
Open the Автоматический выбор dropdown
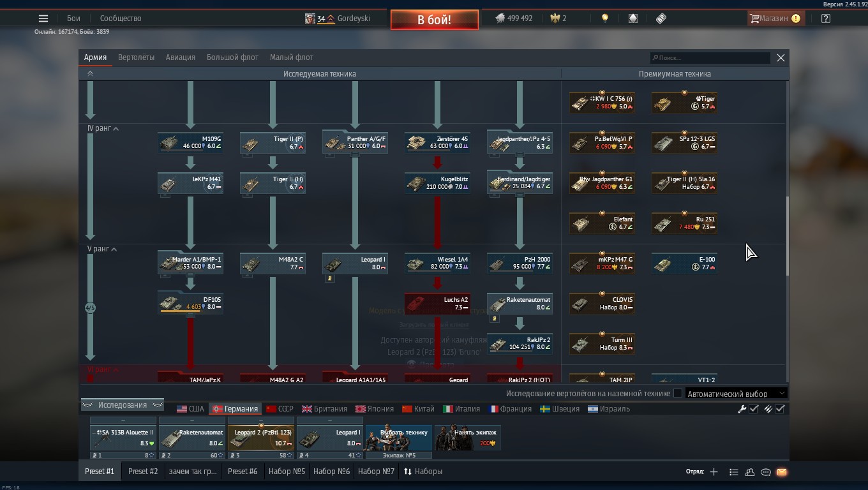tap(736, 394)
